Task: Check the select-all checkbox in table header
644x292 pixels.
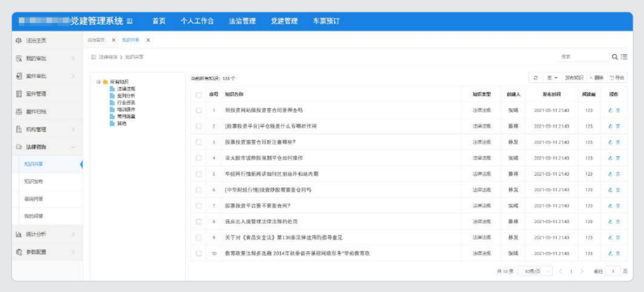Action: point(199,94)
